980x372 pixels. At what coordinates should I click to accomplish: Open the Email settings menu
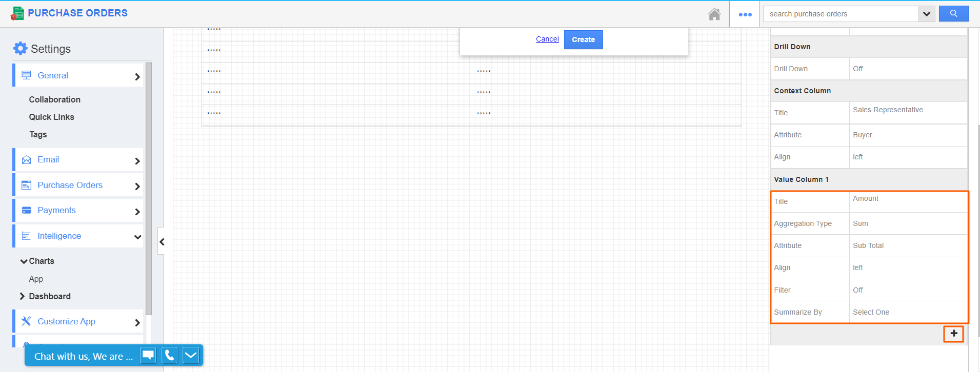click(x=78, y=160)
